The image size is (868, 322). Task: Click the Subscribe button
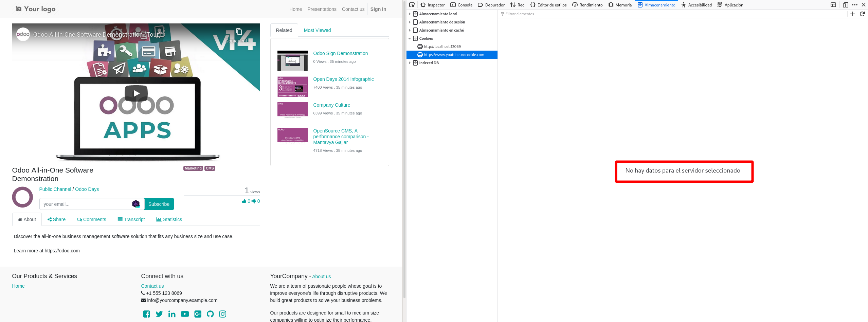coord(159,204)
